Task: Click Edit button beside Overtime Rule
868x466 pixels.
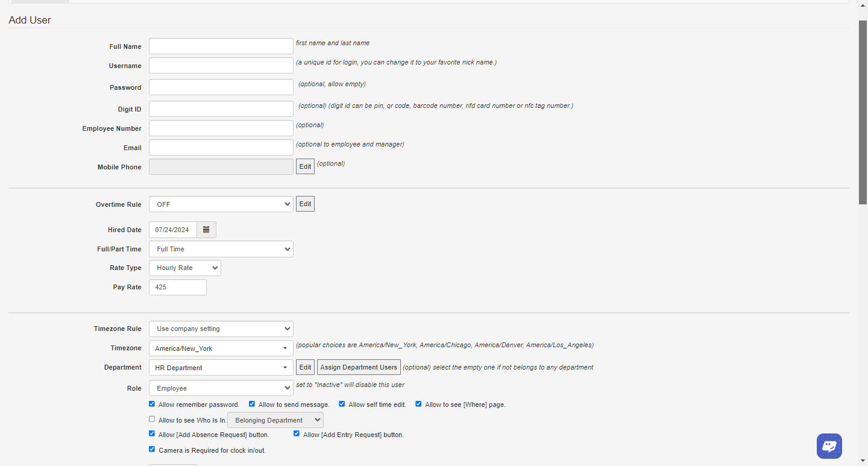Action: 305,204
